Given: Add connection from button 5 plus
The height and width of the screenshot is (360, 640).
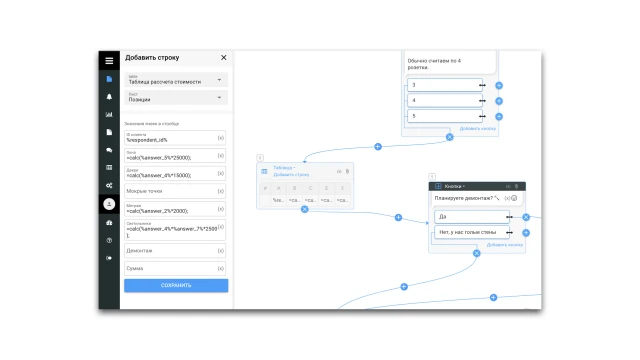Looking at the screenshot, I should coord(499,117).
